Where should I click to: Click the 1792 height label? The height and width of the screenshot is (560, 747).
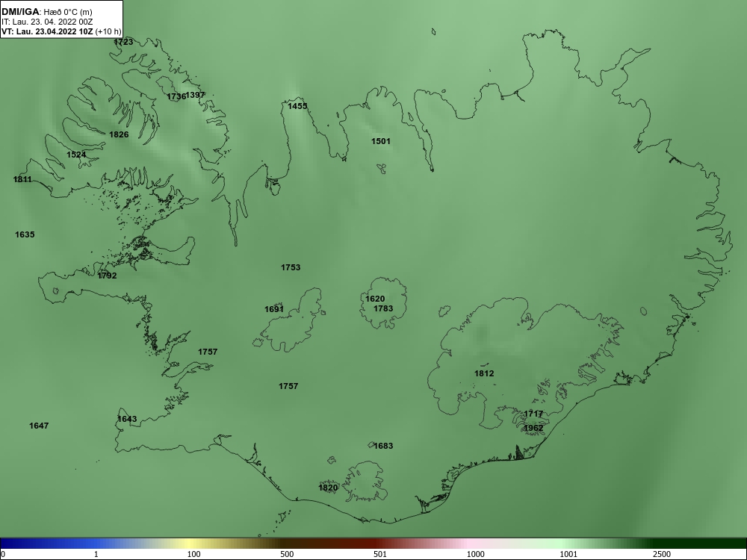107,276
